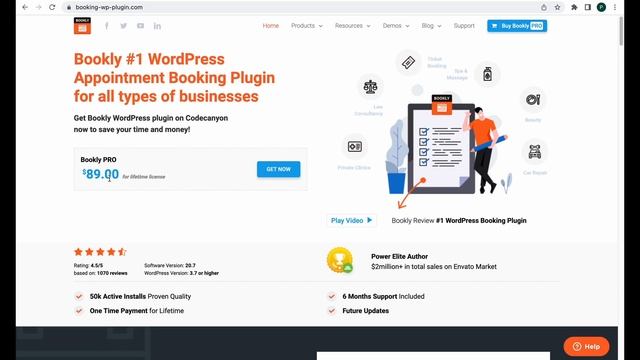
Task: Select the Car Repair icon
Action: (x=534, y=151)
